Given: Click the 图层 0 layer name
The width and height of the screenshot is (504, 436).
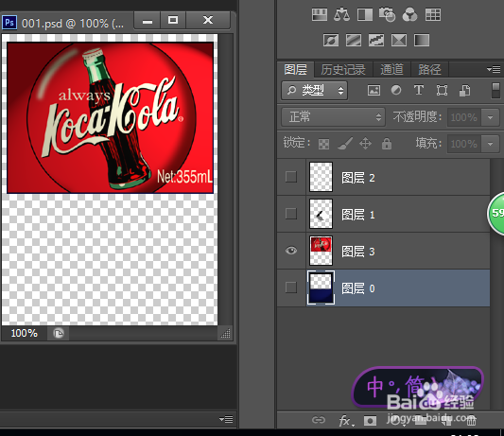Looking at the screenshot, I should 358,288.
